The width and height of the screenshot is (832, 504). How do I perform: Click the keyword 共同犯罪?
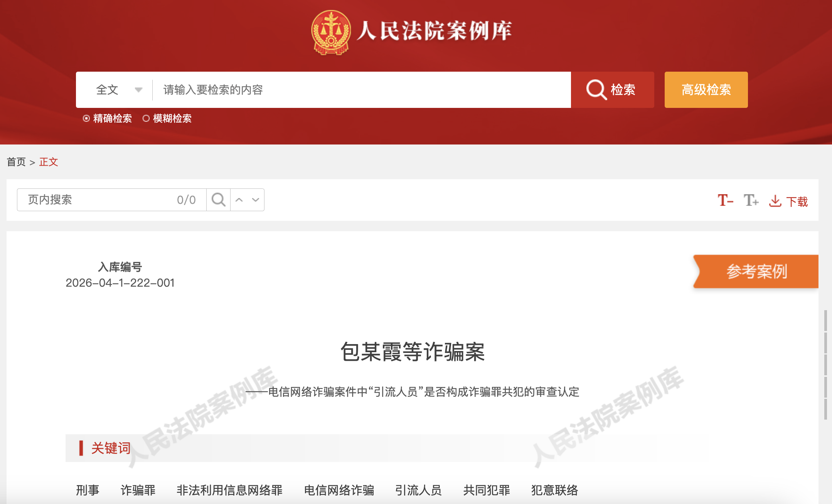487,490
